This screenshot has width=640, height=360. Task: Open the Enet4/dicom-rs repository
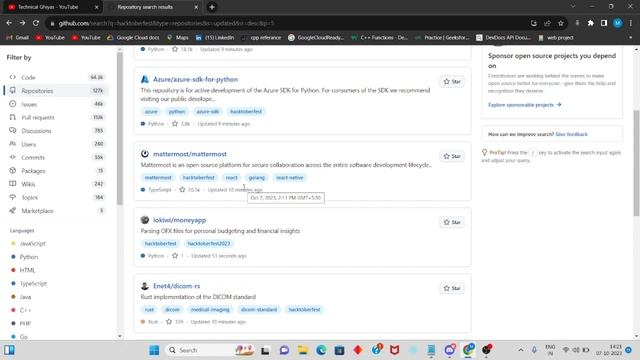pyautogui.click(x=176, y=286)
